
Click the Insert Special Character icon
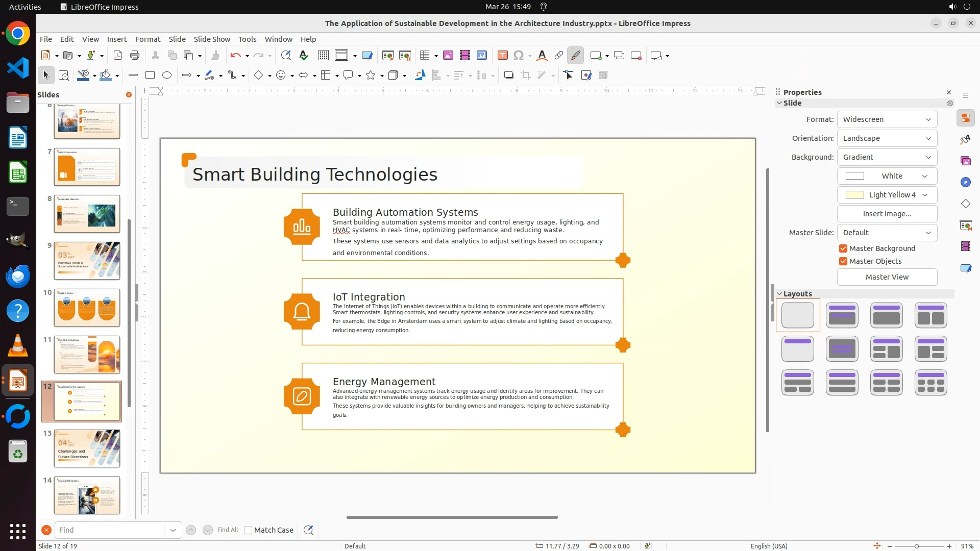[519, 56]
